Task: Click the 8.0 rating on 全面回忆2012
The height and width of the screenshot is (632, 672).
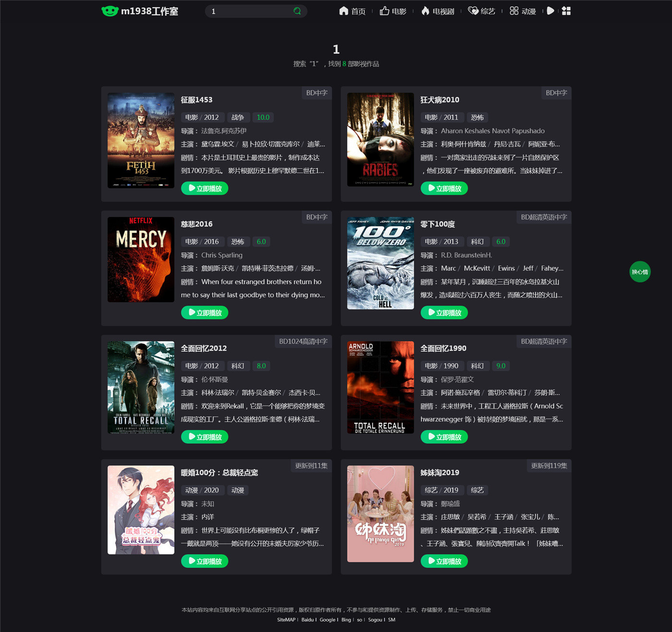Action: point(261,366)
